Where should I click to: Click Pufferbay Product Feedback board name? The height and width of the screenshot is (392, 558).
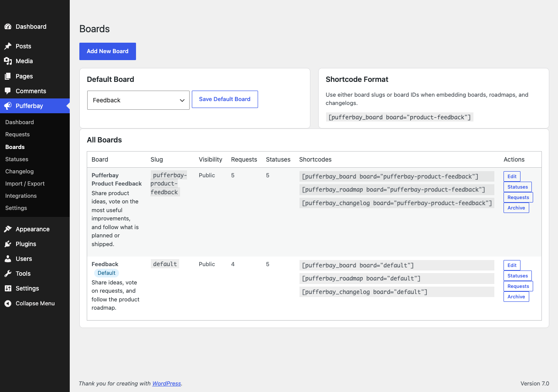click(116, 179)
